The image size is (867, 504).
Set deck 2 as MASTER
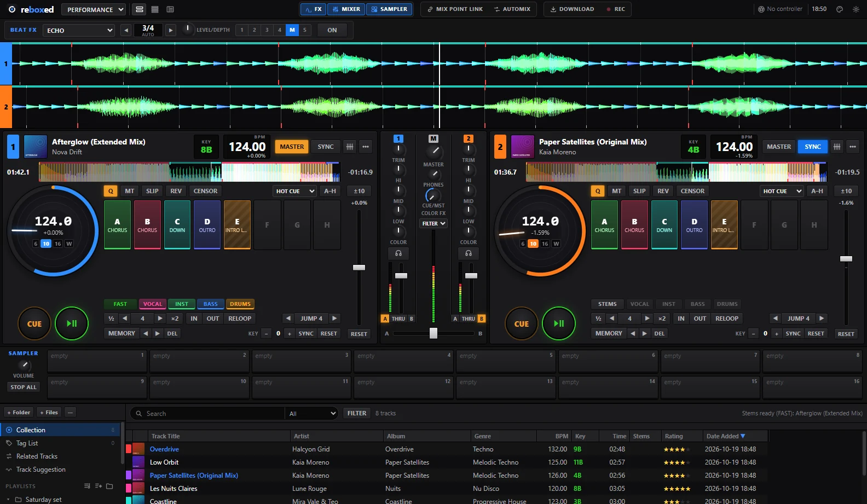(779, 147)
